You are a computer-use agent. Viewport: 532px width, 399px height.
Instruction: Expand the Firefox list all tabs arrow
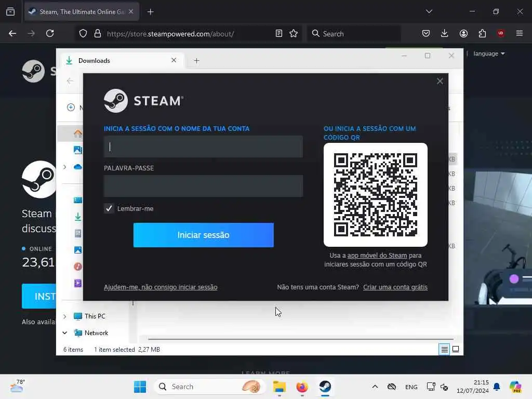point(429,11)
